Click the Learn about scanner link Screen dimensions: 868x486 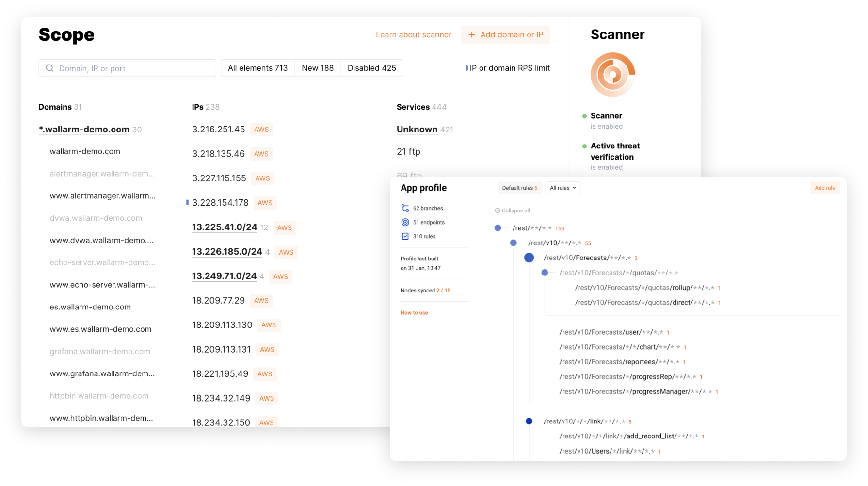414,35
